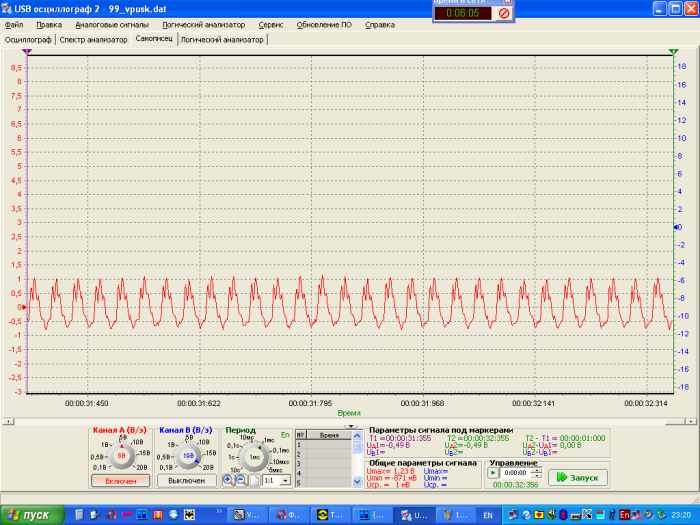
Task: Click the purple T1 marker at top left of graph
Action: [x=27, y=52]
